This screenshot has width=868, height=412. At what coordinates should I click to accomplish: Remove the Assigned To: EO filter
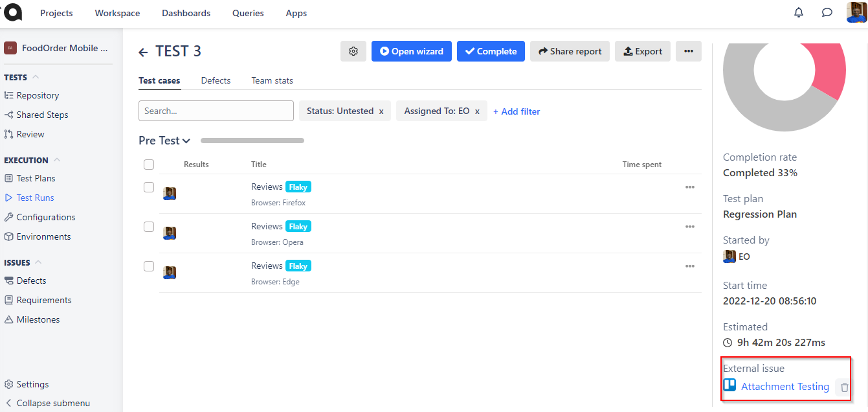coord(477,111)
